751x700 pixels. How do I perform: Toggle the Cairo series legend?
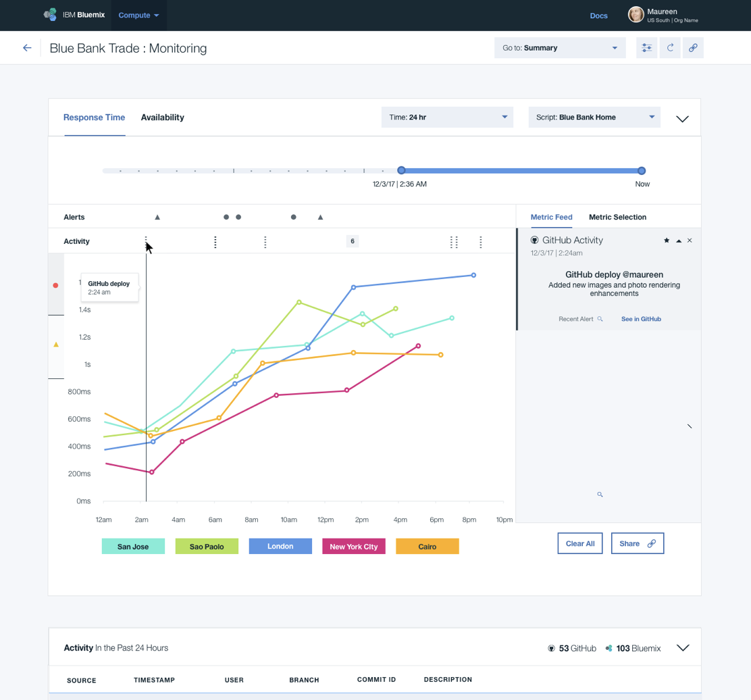[x=428, y=547]
